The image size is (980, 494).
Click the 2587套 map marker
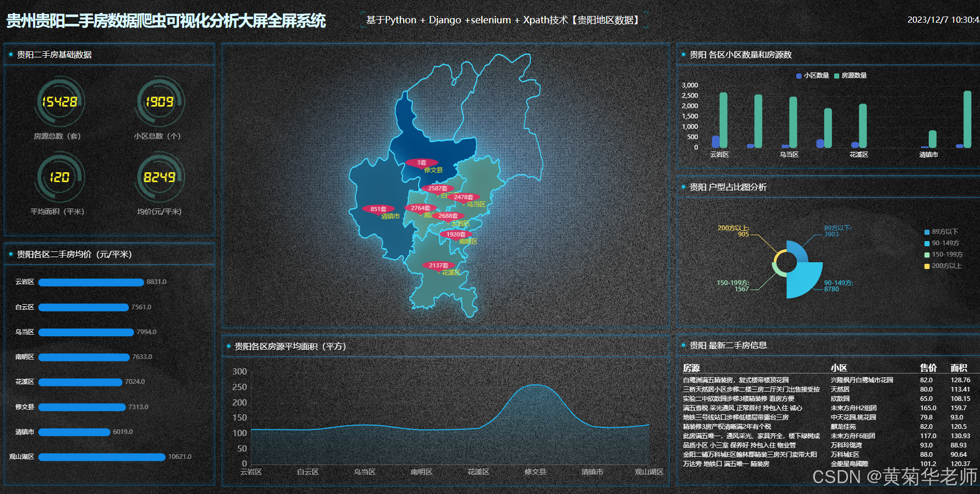click(x=438, y=188)
